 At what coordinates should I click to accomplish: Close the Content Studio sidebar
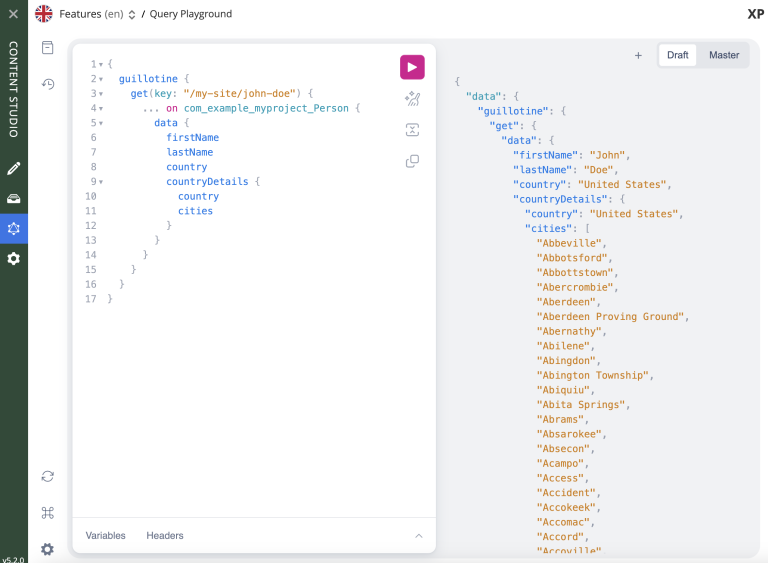click(14, 14)
